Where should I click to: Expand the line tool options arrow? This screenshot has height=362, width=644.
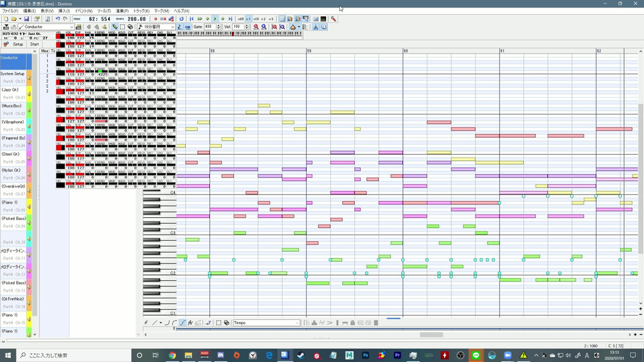pos(160,323)
